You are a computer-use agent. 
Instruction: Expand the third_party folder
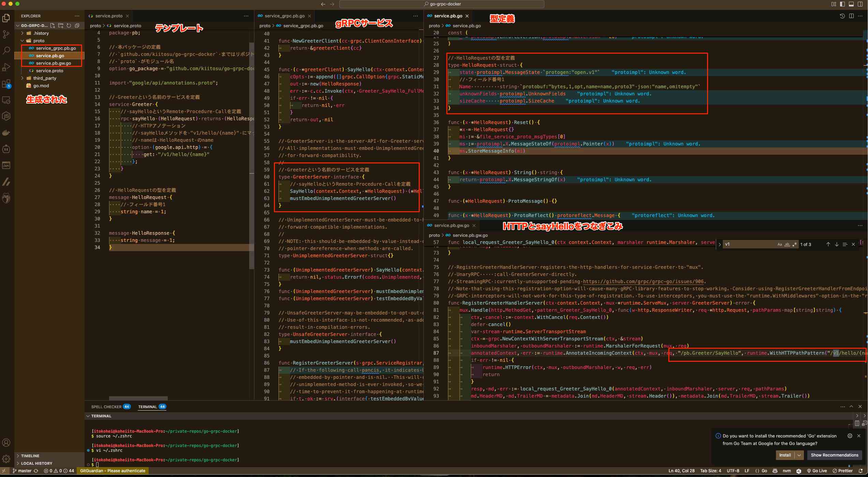coord(45,78)
